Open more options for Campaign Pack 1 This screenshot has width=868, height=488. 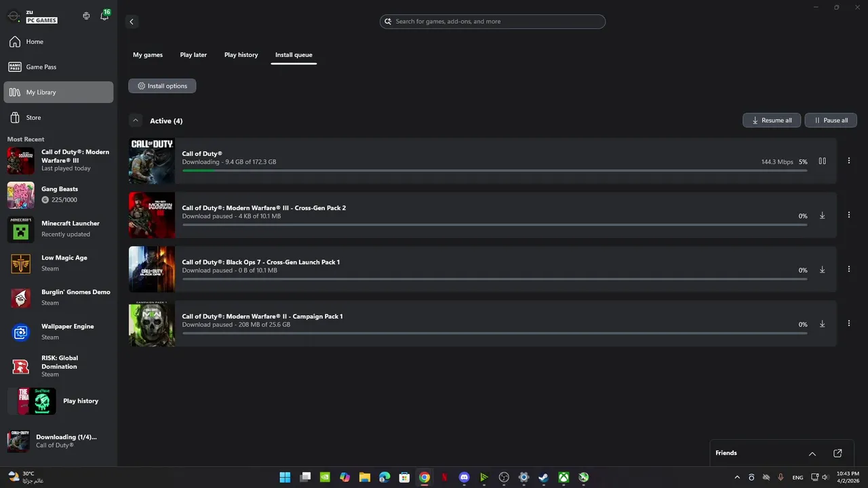[x=849, y=324]
